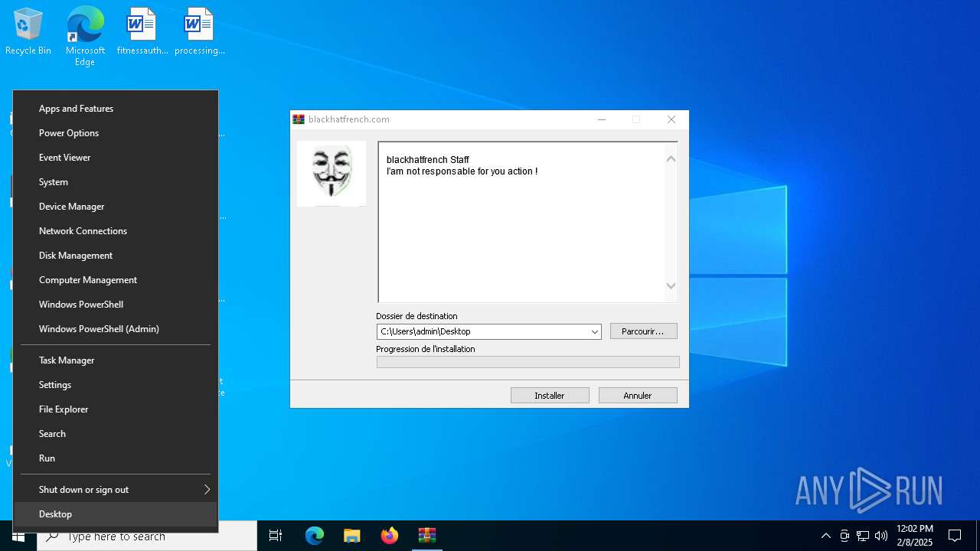Click the Meet Now tray icon
Screen dimensions: 980x551
(x=844, y=536)
